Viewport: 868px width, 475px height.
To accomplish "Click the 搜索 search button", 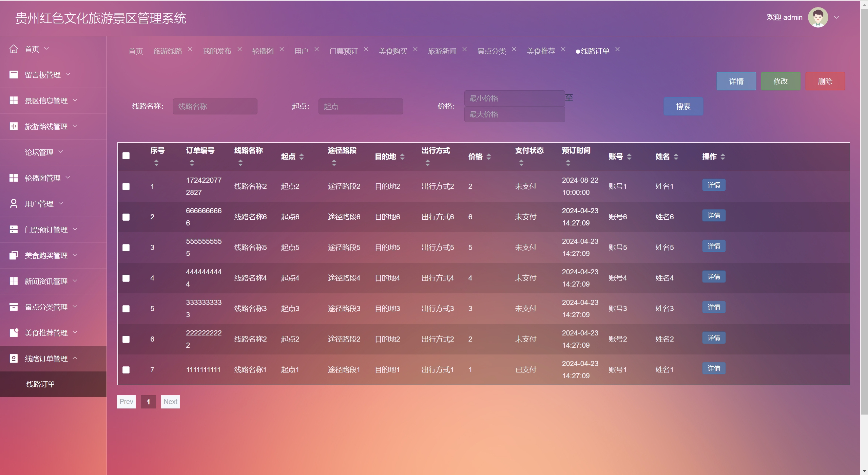I will coord(683,107).
